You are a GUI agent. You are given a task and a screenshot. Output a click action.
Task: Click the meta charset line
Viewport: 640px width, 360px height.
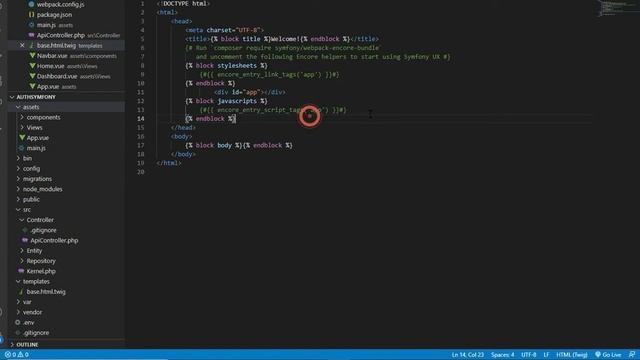click(224, 30)
